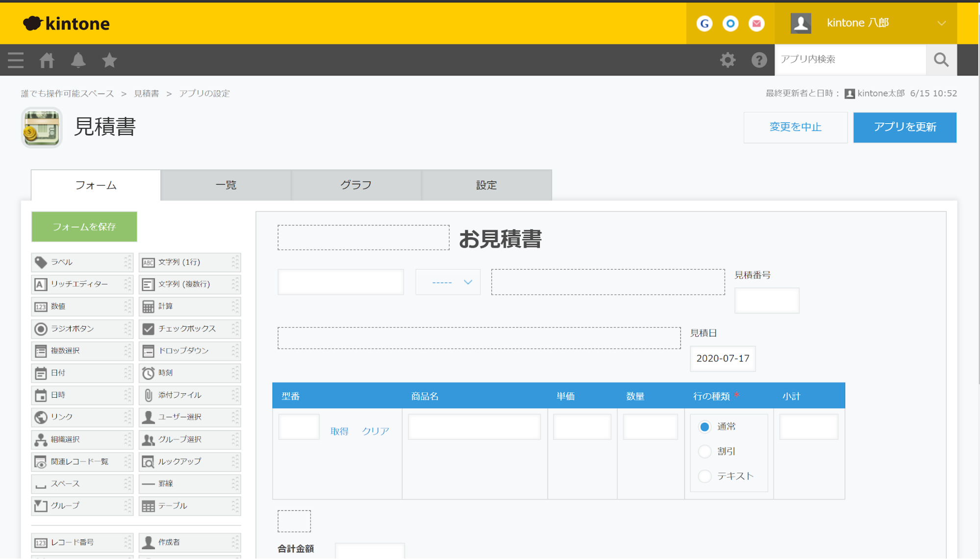The width and height of the screenshot is (980, 559).
Task: Switch to the 一覧 tab
Action: pos(226,185)
